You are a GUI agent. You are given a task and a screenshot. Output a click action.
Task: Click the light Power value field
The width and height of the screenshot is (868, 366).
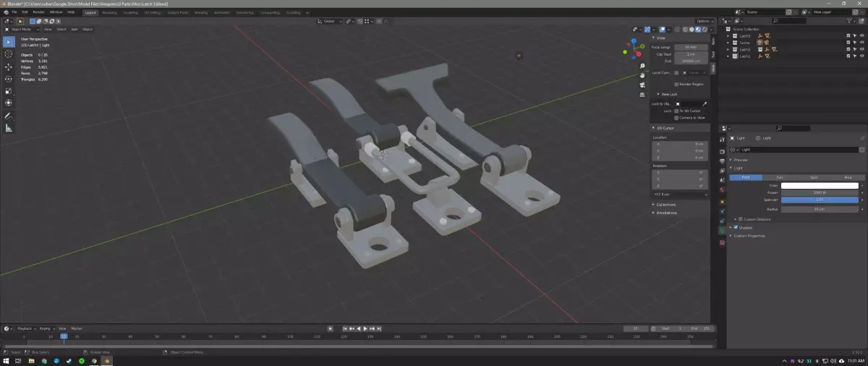[x=820, y=193]
